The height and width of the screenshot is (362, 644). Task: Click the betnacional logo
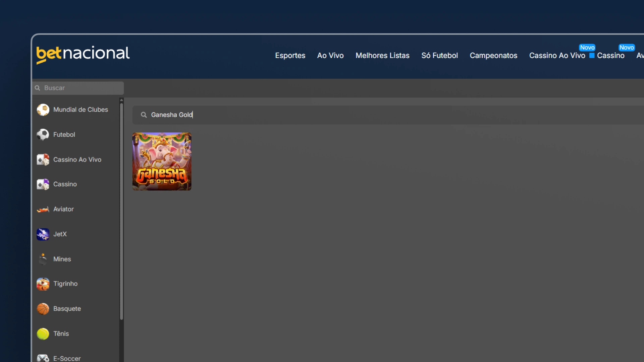pos(83,54)
